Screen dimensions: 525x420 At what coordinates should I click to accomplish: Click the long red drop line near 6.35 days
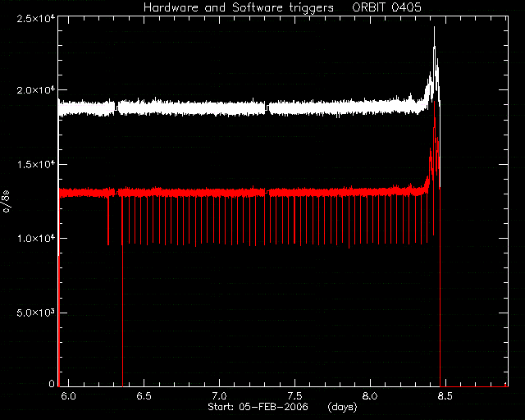[122, 291]
